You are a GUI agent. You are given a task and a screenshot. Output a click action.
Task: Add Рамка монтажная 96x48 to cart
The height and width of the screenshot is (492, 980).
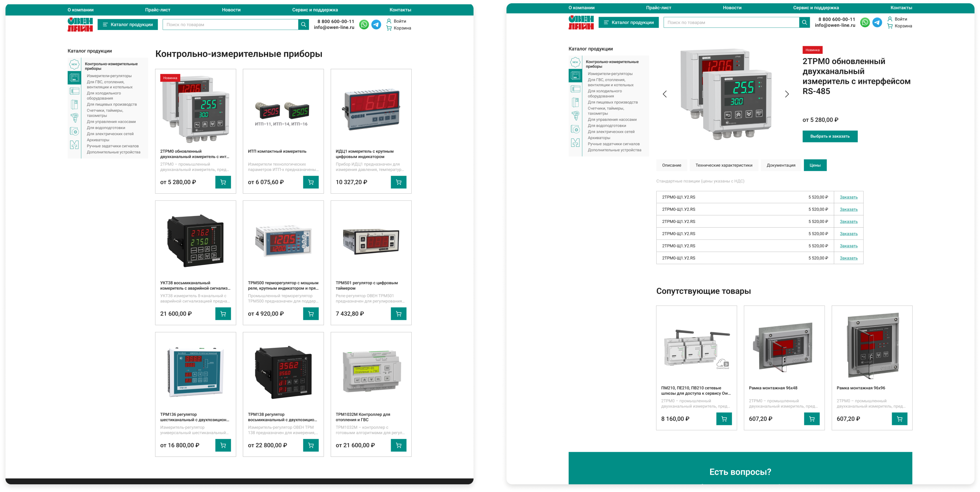812,419
